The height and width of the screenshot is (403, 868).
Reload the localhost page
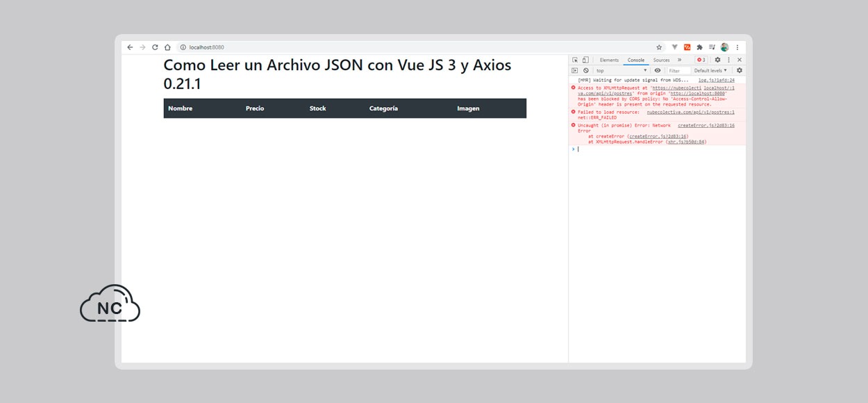(x=155, y=47)
